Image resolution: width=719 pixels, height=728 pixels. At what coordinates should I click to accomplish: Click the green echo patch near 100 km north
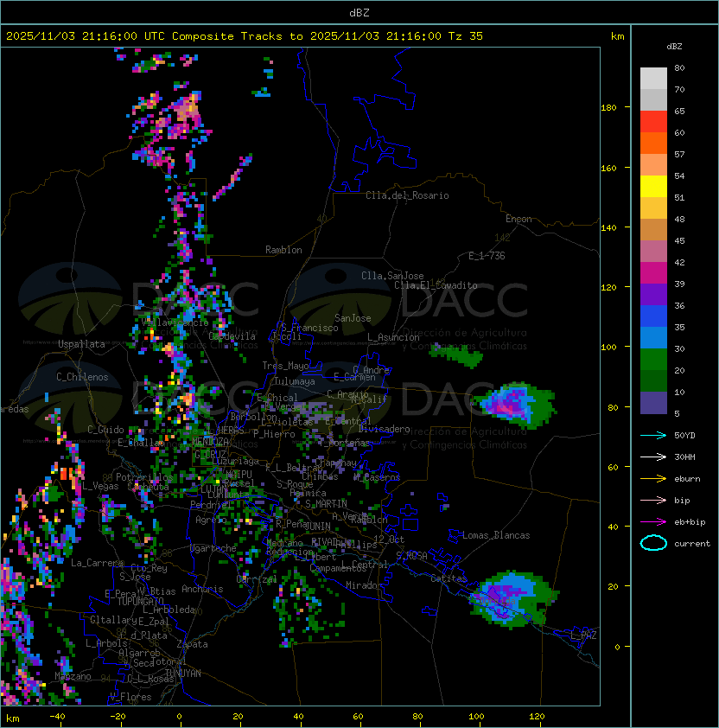pos(456,356)
